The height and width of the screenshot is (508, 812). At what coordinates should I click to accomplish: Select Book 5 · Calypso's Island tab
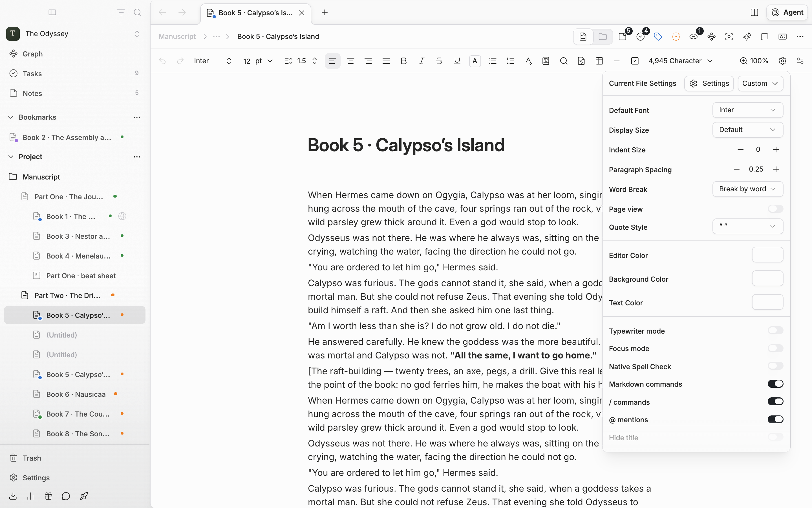click(x=255, y=13)
